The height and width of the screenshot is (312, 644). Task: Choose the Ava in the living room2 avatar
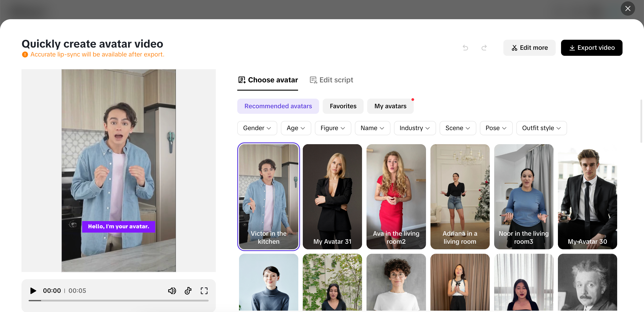click(x=396, y=196)
